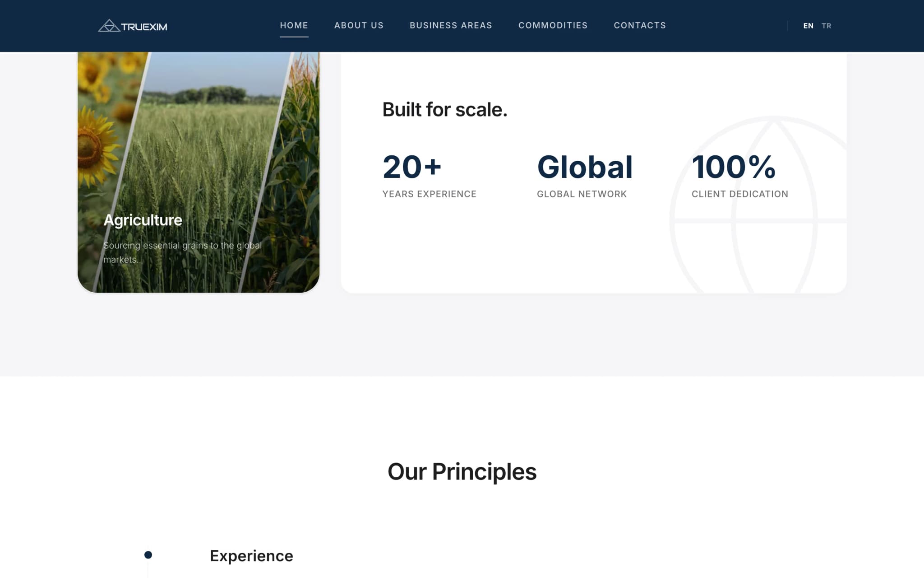Click the 100% Client Dedication statistic
This screenshot has width=924, height=578.
click(739, 175)
